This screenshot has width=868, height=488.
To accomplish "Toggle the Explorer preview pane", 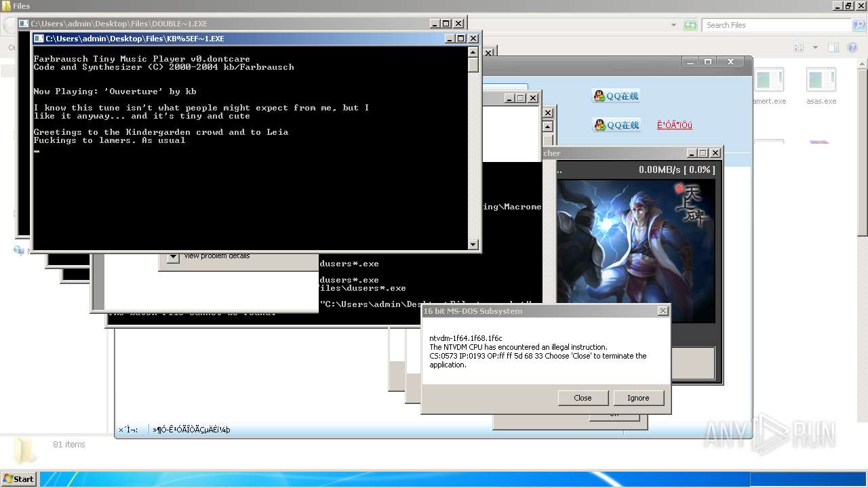I will [833, 47].
